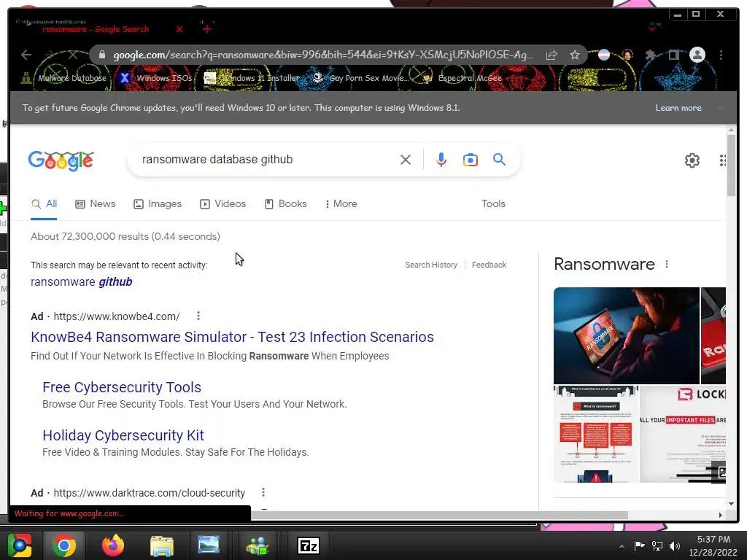This screenshot has width=747, height=560.
Task: Click the Search History link
Action: point(431,265)
